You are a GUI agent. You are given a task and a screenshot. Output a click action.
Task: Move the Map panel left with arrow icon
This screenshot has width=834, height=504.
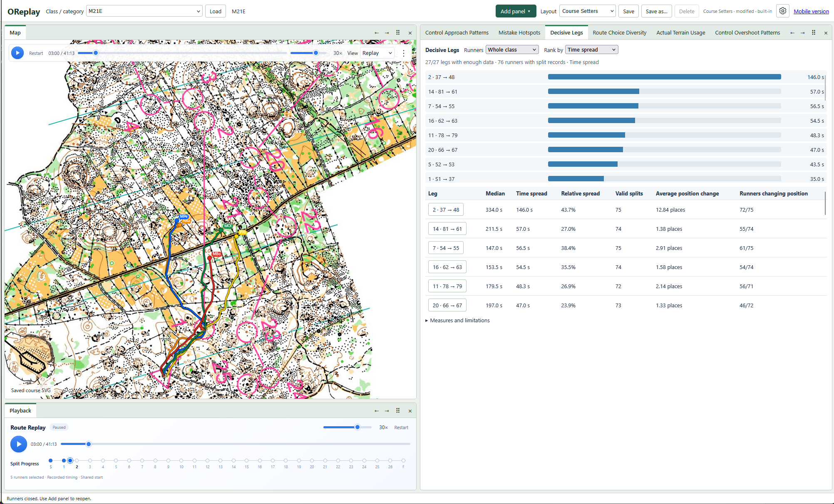pos(377,33)
